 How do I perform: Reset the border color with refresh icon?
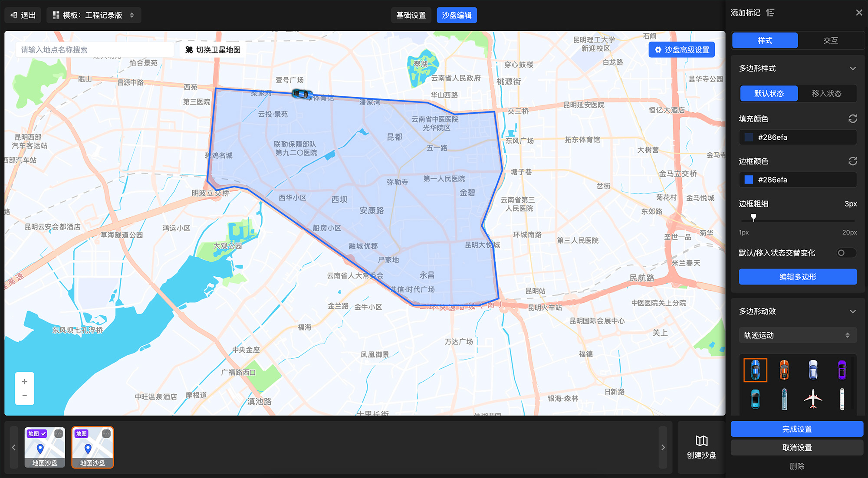coord(852,161)
